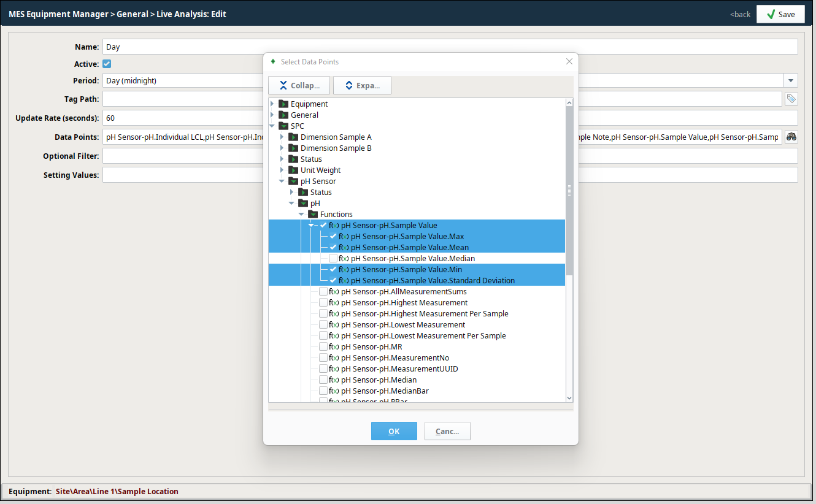
Task: Close the Select Data Points dialog
Action: (x=569, y=61)
